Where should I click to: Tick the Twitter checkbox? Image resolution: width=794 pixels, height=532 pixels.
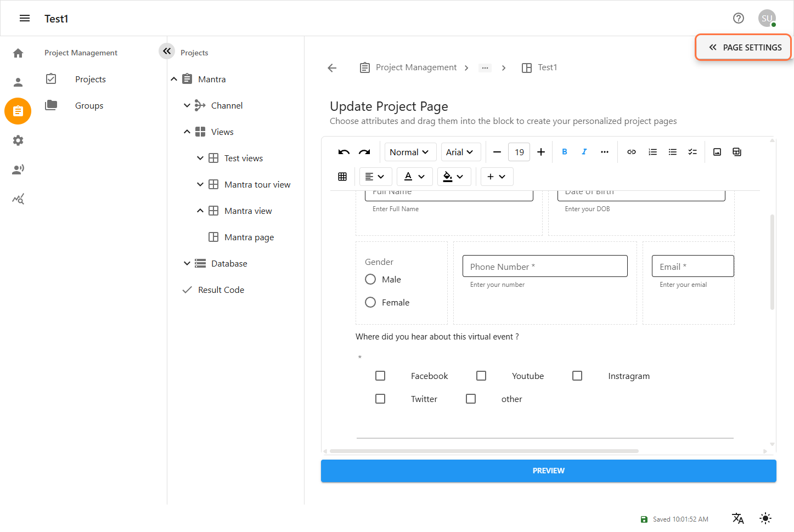tap(380, 399)
